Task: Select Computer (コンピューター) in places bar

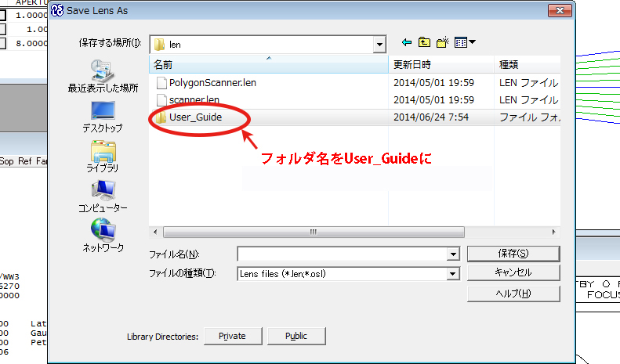Action: coord(103,196)
